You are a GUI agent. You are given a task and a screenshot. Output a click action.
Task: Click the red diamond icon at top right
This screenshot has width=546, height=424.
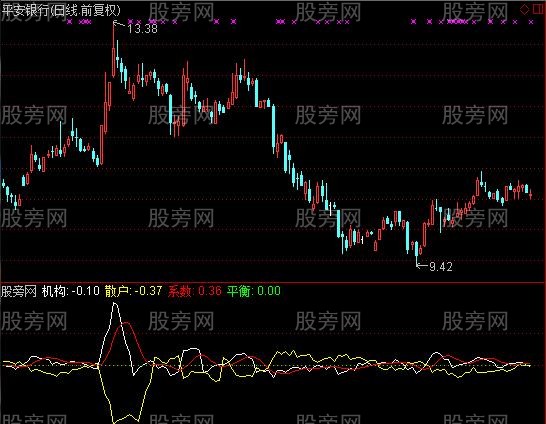click(524, 9)
